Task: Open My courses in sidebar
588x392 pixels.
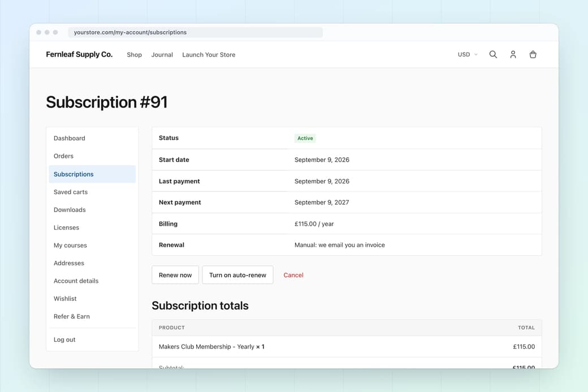Action: [x=92, y=245]
